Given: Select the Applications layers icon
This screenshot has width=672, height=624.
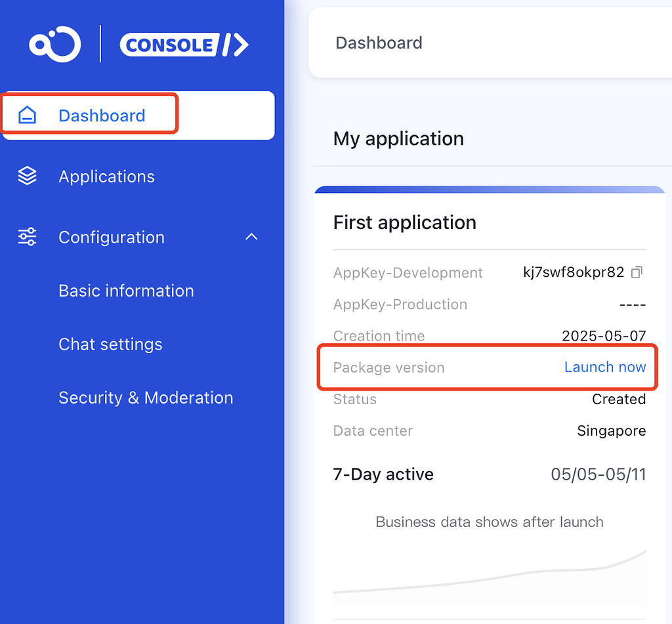Looking at the screenshot, I should click(x=27, y=175).
